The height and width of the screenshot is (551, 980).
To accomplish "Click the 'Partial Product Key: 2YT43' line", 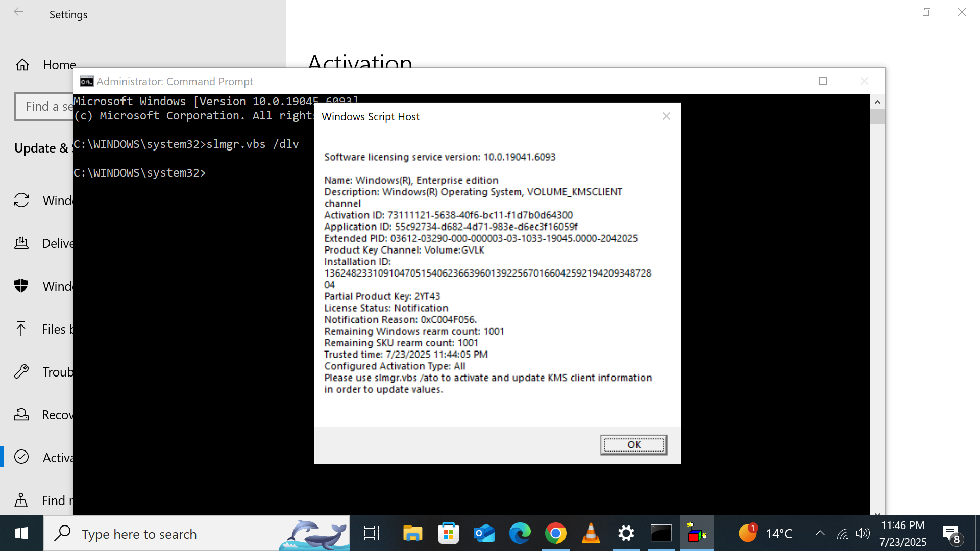I will 382,296.
